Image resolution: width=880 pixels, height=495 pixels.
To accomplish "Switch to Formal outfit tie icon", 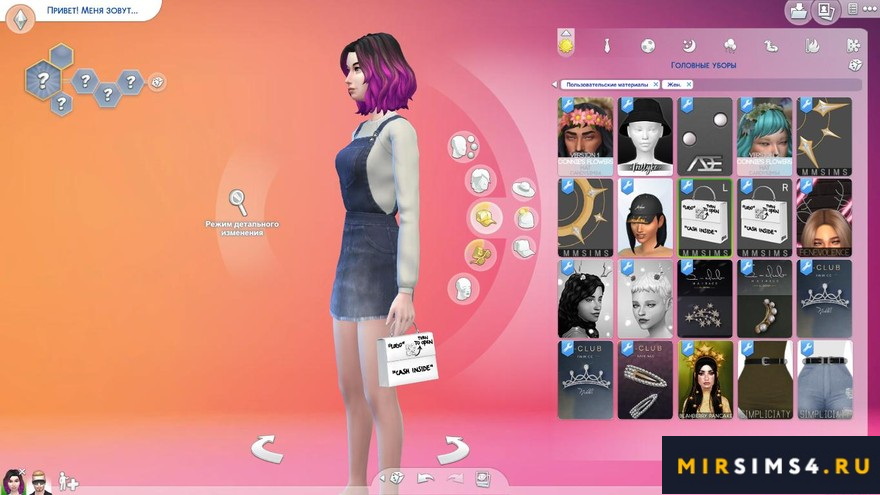I will click(x=607, y=45).
